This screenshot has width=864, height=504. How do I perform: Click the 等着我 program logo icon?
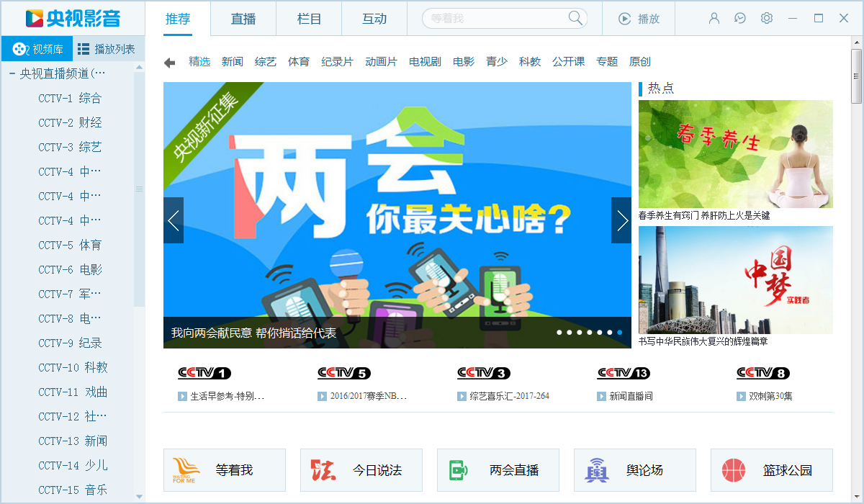[186, 470]
